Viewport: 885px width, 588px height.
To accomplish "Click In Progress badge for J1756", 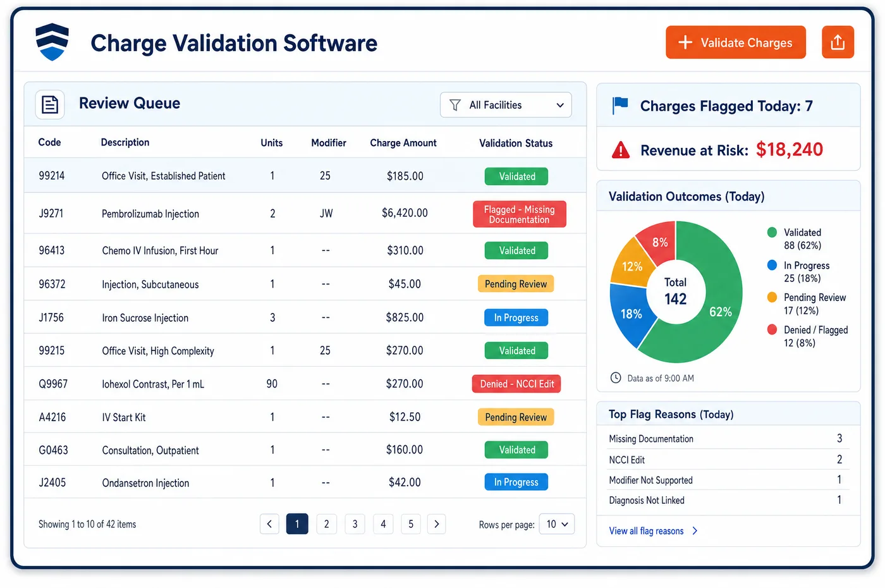I will click(x=516, y=317).
